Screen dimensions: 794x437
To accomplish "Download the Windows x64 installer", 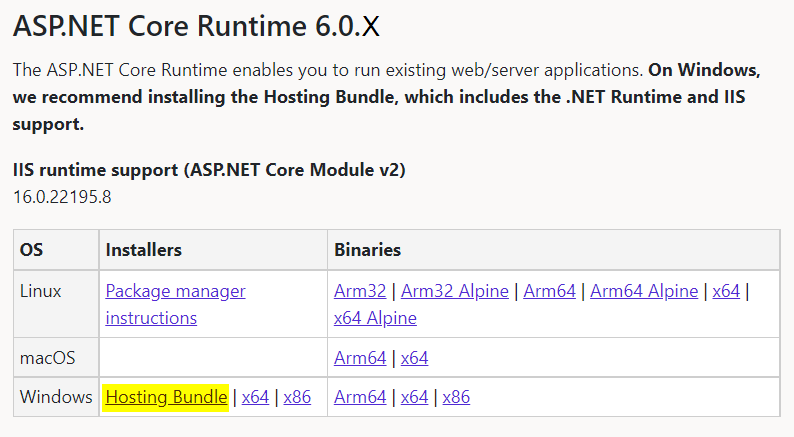I will [255, 397].
